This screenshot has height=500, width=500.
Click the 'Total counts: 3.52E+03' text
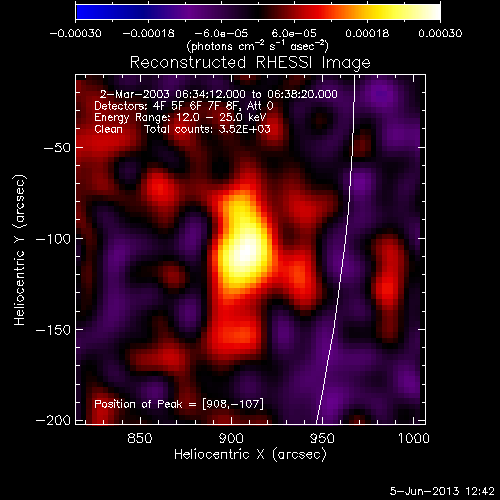click(207, 129)
